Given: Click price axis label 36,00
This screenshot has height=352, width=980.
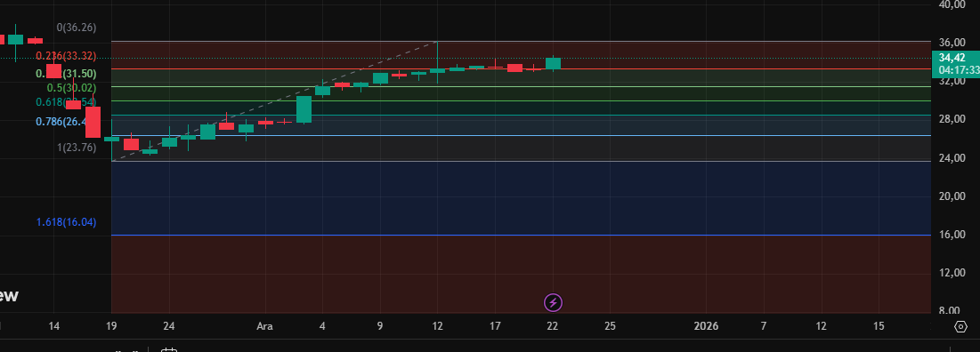Looking at the screenshot, I should [x=952, y=43].
